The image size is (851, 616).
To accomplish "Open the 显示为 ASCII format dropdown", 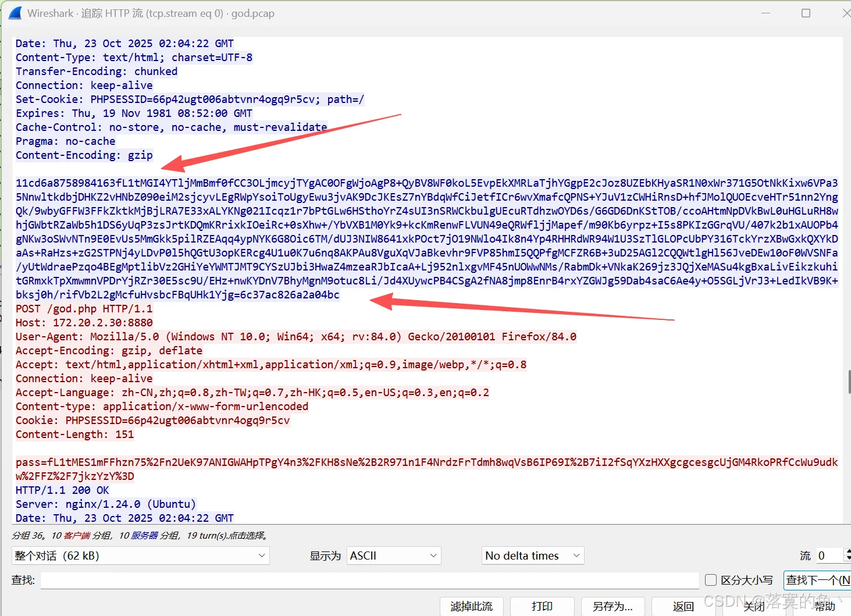I will pos(394,556).
